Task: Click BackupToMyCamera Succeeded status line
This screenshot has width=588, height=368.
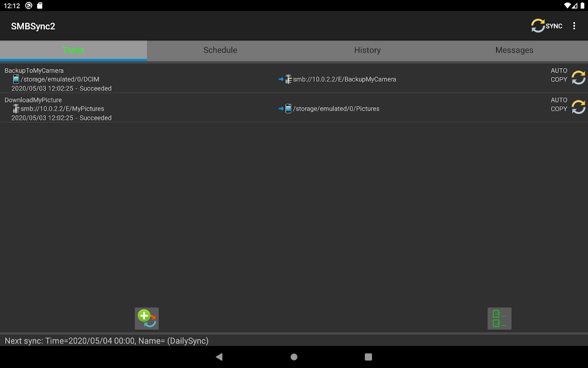Action: click(62, 88)
